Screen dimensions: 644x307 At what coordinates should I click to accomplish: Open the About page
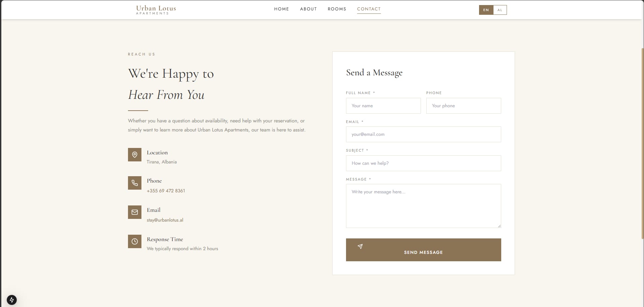pos(308,9)
